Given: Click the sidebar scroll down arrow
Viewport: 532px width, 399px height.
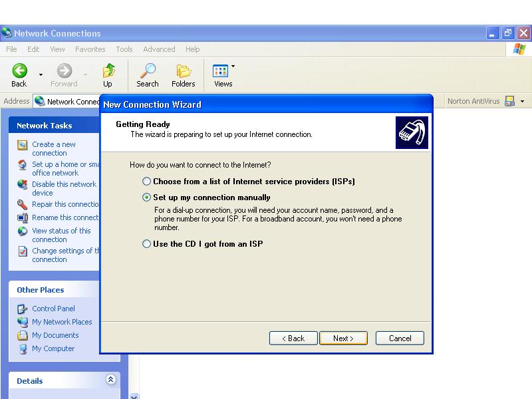Looking at the screenshot, I should (x=134, y=396).
